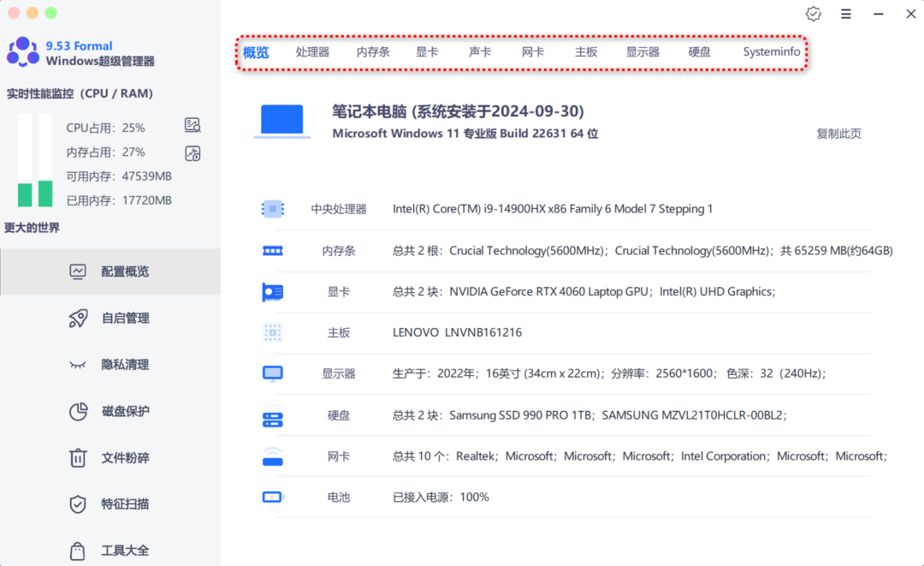Click the 更大的世界 link

pyautogui.click(x=32, y=228)
